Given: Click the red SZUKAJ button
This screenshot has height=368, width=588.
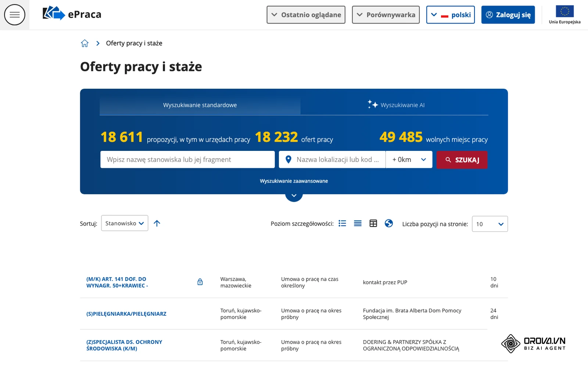Looking at the screenshot, I should coord(462,160).
